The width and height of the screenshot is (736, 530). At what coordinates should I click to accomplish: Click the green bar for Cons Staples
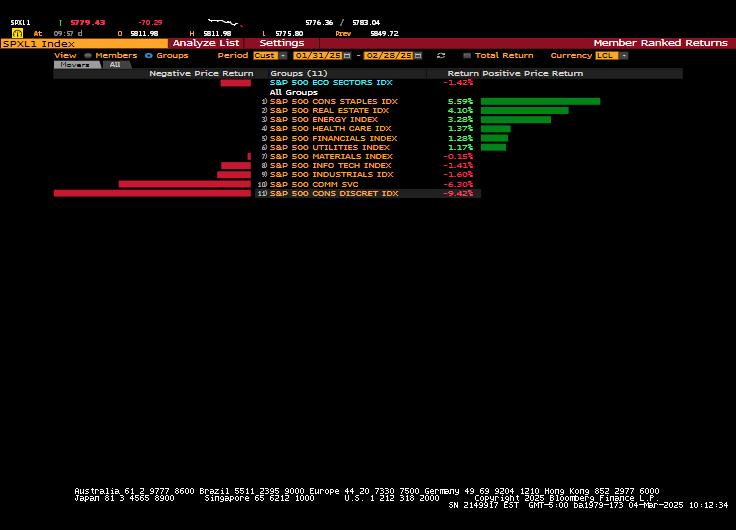tap(540, 101)
